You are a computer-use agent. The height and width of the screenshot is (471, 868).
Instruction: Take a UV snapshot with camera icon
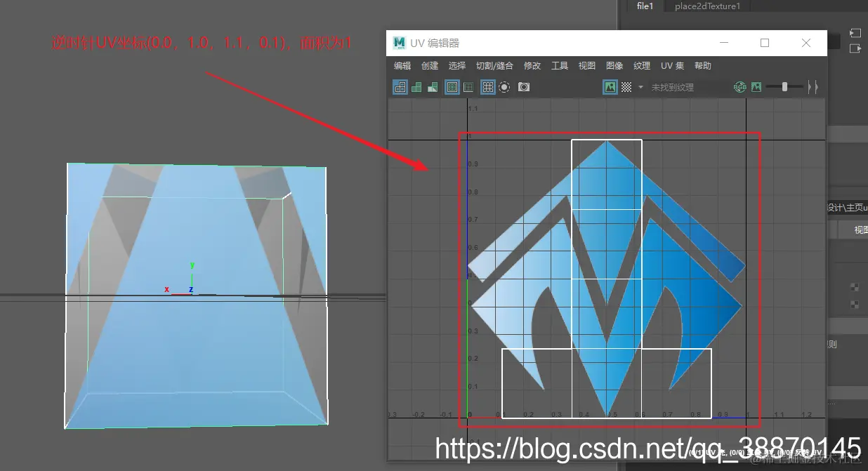[524, 87]
